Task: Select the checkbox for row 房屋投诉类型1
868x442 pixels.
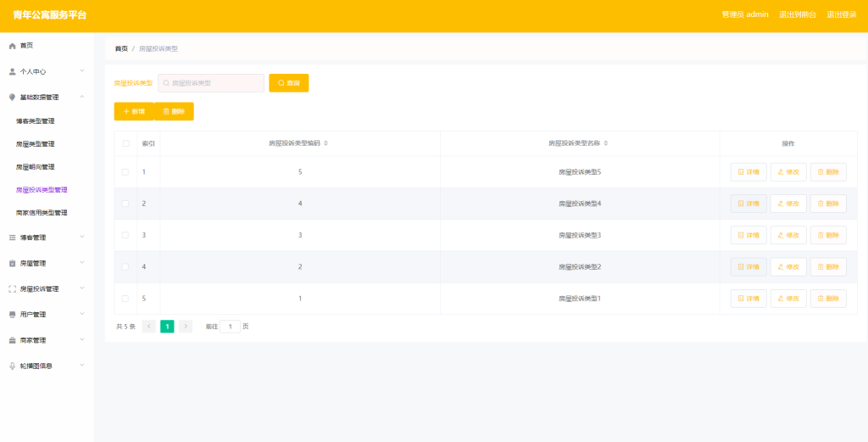Action: pos(125,298)
